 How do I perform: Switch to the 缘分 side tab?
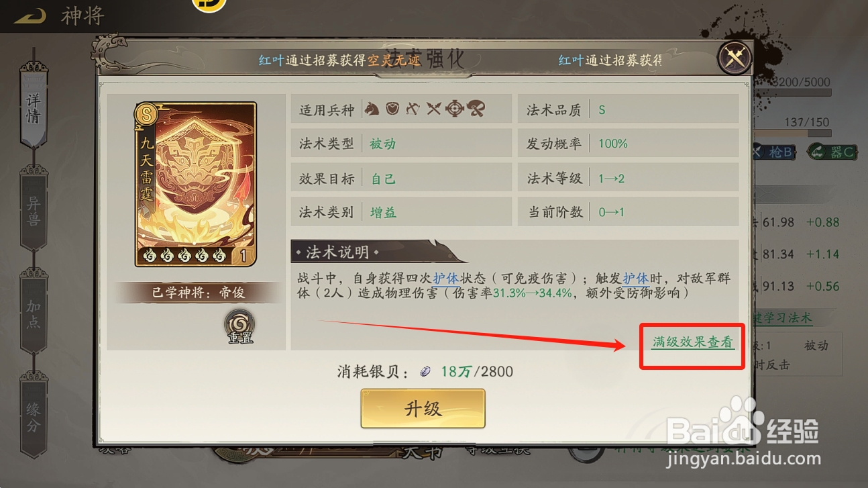pyautogui.click(x=34, y=416)
